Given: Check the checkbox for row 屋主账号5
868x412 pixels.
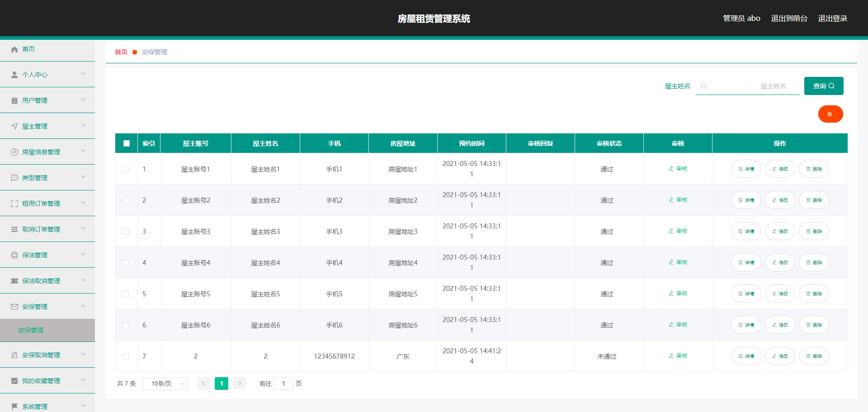Looking at the screenshot, I should tap(126, 294).
